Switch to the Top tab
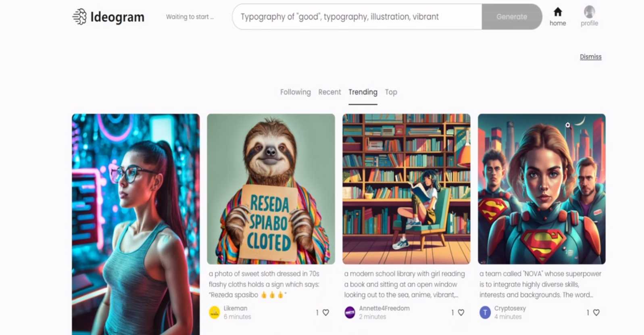The width and height of the screenshot is (644, 335). [x=391, y=92]
